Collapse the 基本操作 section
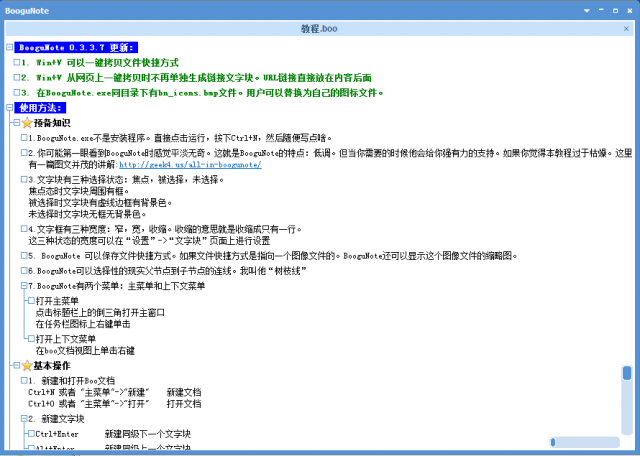 tap(17, 365)
